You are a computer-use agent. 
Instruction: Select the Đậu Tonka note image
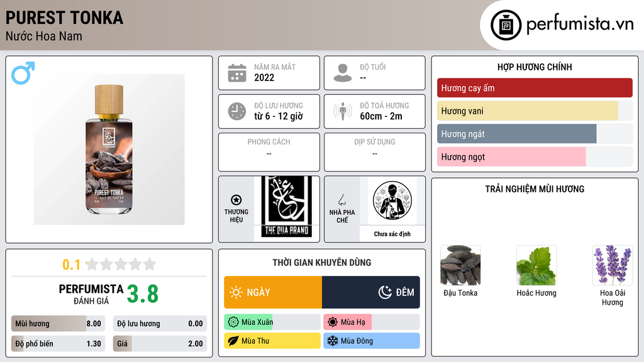click(x=460, y=265)
